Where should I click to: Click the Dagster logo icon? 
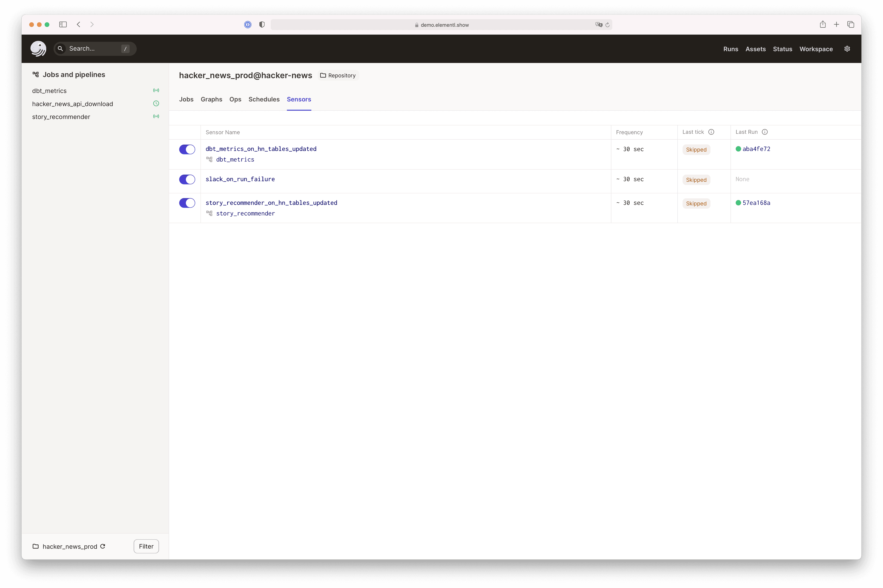pyautogui.click(x=38, y=49)
